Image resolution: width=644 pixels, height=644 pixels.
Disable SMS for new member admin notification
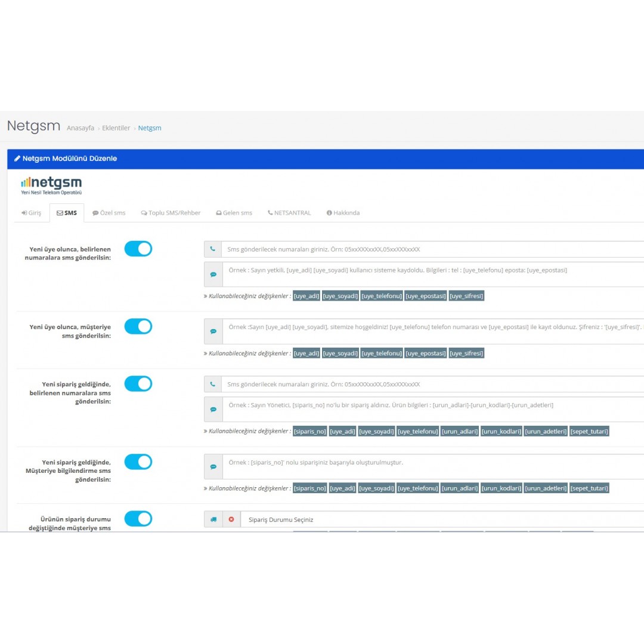pos(138,249)
